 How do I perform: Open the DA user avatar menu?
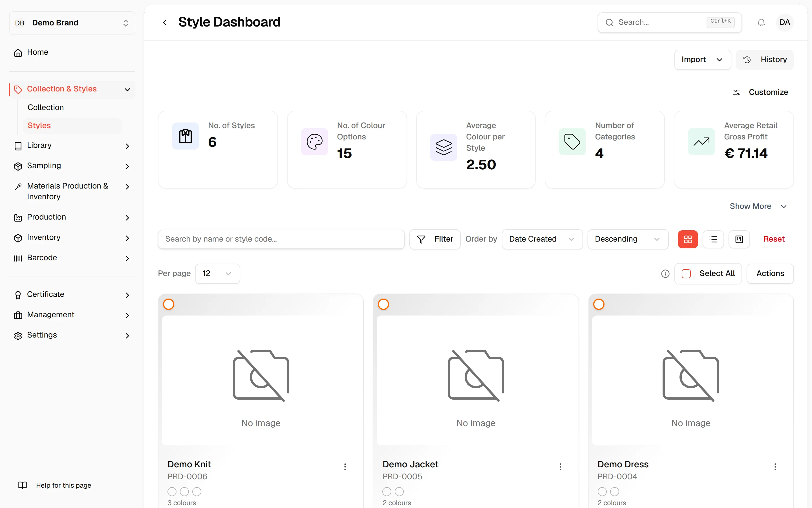[x=784, y=23]
